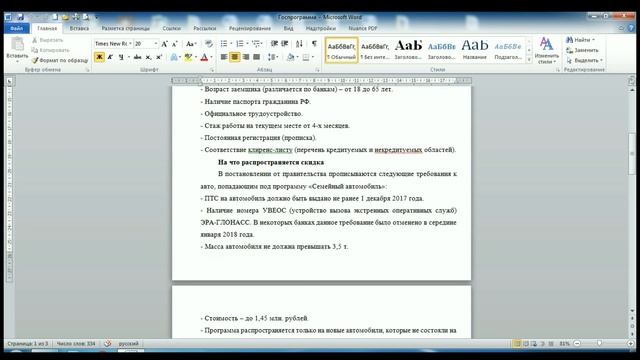This screenshot has width=640, height=360.
Task: Click the Text Effects glowing A icon
Action: (174, 57)
